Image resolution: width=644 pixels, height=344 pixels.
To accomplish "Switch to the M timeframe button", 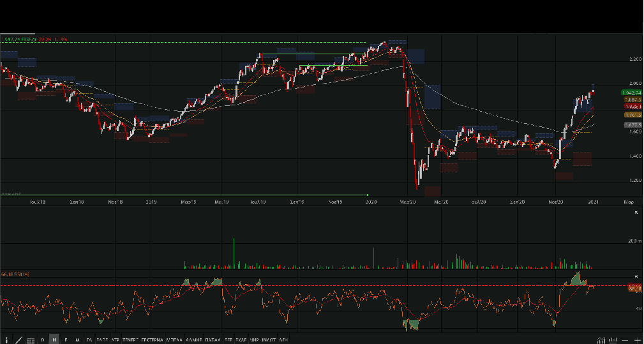I will (x=77, y=340).
